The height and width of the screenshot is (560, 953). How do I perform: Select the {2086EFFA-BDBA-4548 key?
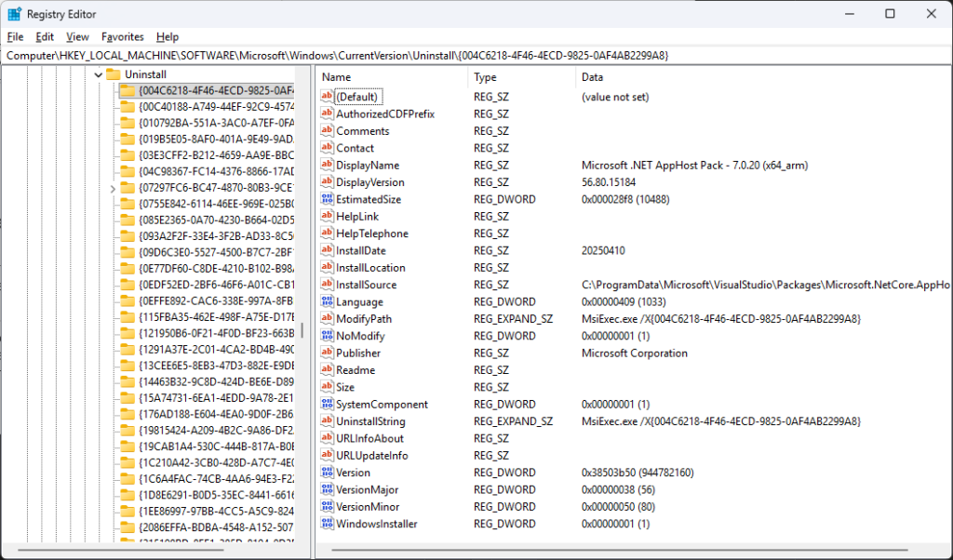tap(216, 527)
